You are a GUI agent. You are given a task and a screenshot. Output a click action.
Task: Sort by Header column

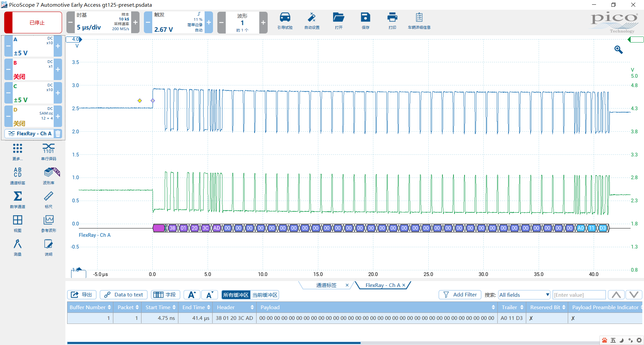(234, 307)
